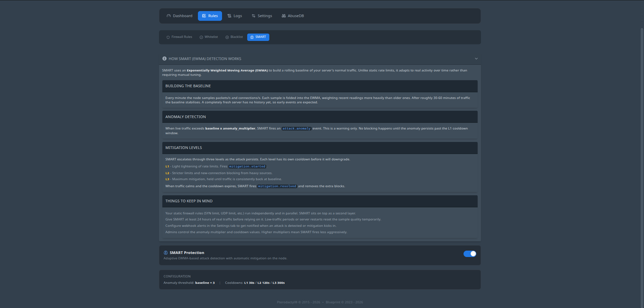Click the L1 level label in mitigation list
The width and height of the screenshot is (644, 308).
[x=167, y=166]
